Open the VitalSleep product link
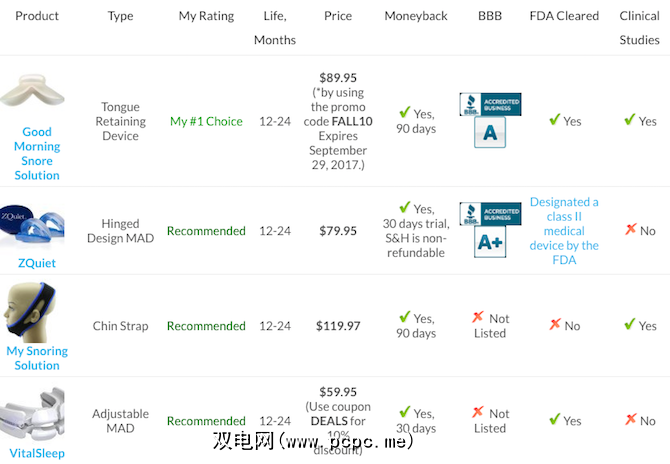 click(37, 452)
